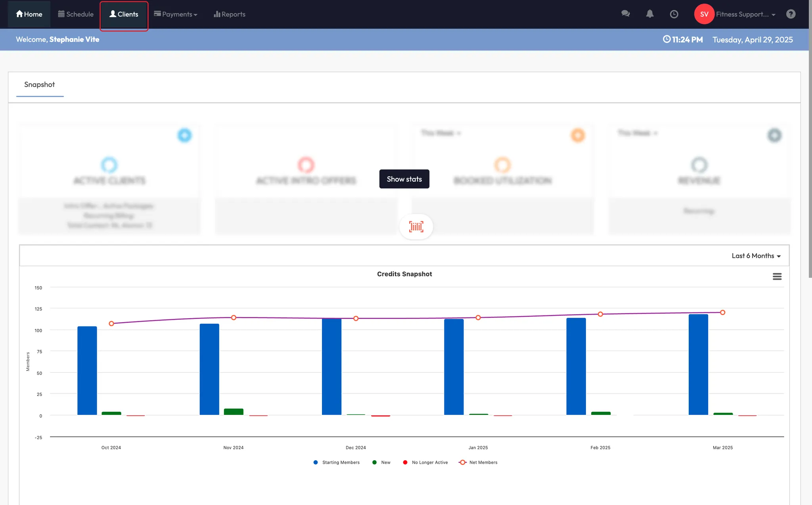Click the barcode scanner icon
812x505 pixels.
pos(416,227)
